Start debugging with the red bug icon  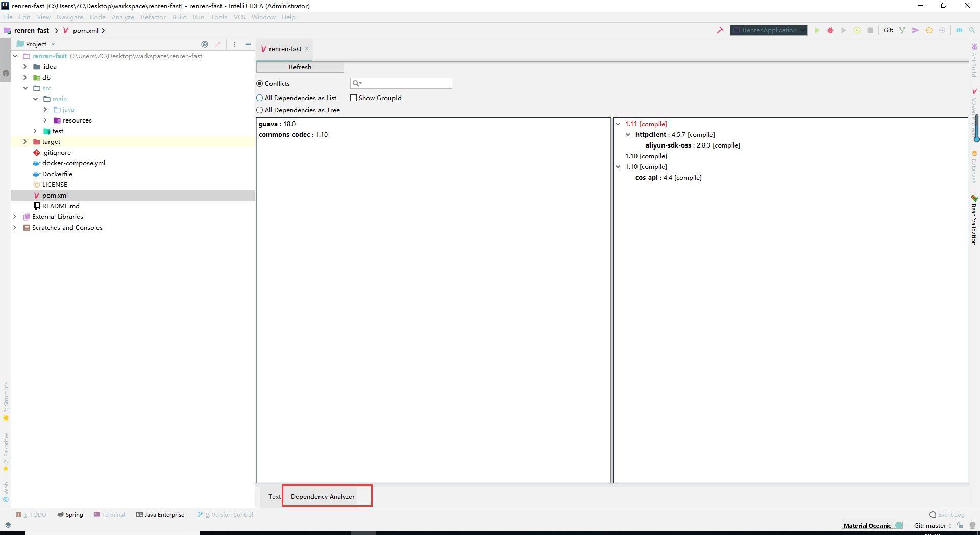pyautogui.click(x=830, y=30)
